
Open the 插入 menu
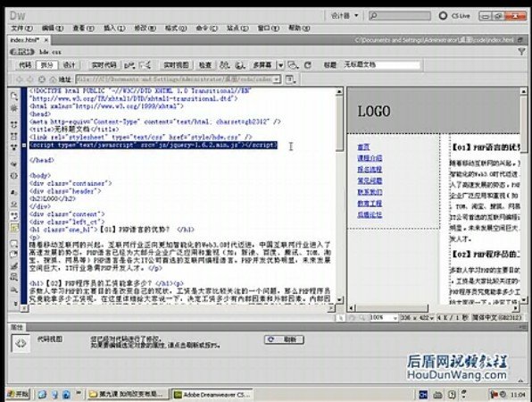(114, 29)
